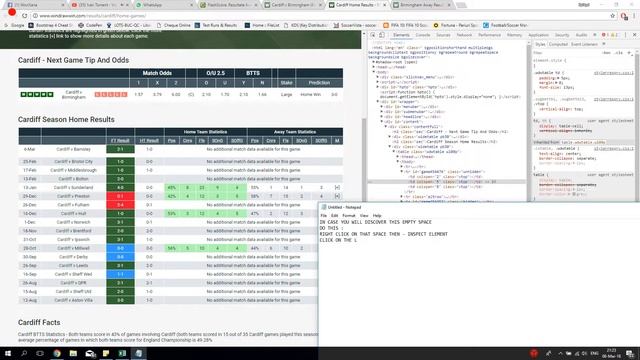640x360 pixels.
Task: Open the Network tab in DevTools
Action: point(464,35)
